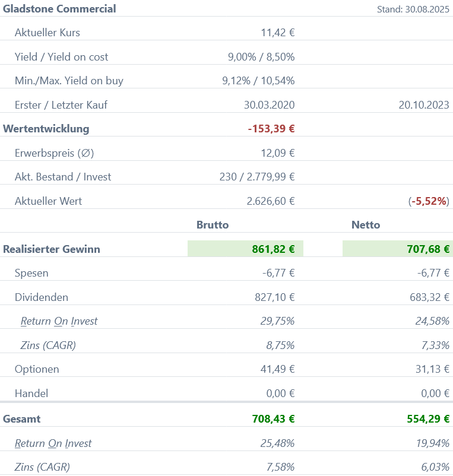Select the Dividenden label
453x476 pixels.
coord(42,297)
